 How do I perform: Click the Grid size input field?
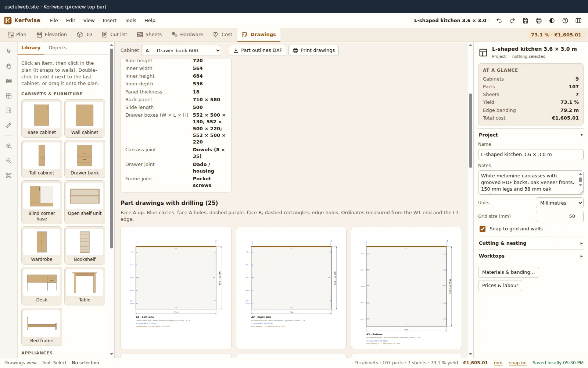pos(559,216)
